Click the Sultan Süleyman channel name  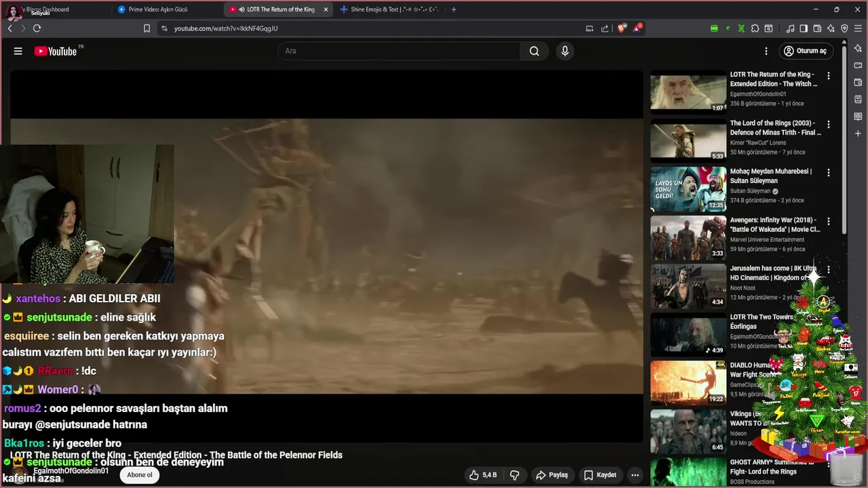coord(750,191)
